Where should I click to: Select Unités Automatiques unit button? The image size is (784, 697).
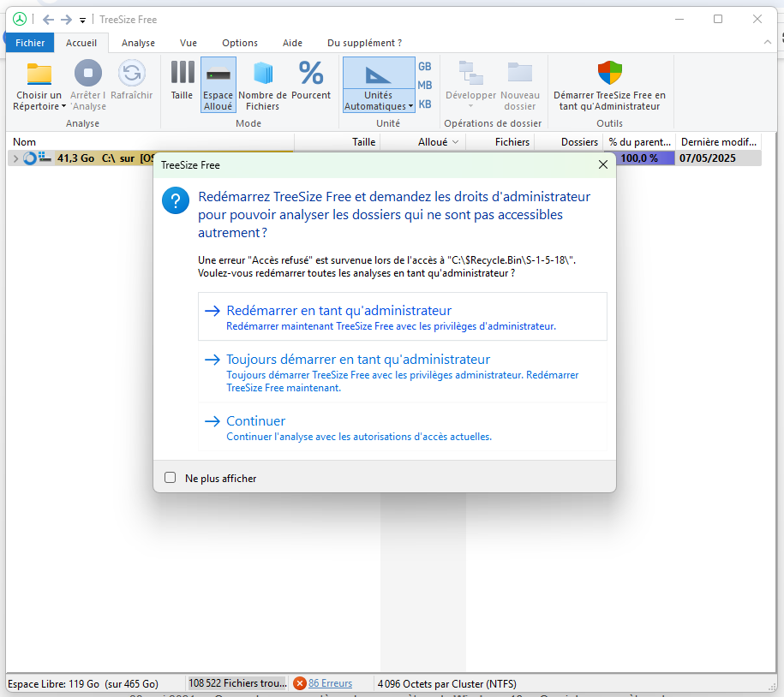(x=379, y=85)
